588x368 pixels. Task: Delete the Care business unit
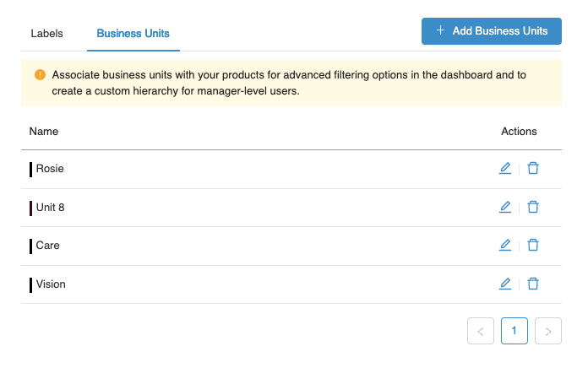[x=533, y=245]
